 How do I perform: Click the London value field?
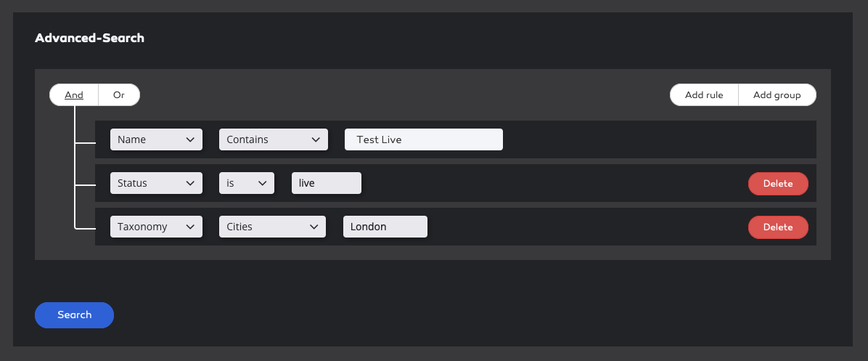[x=385, y=227]
